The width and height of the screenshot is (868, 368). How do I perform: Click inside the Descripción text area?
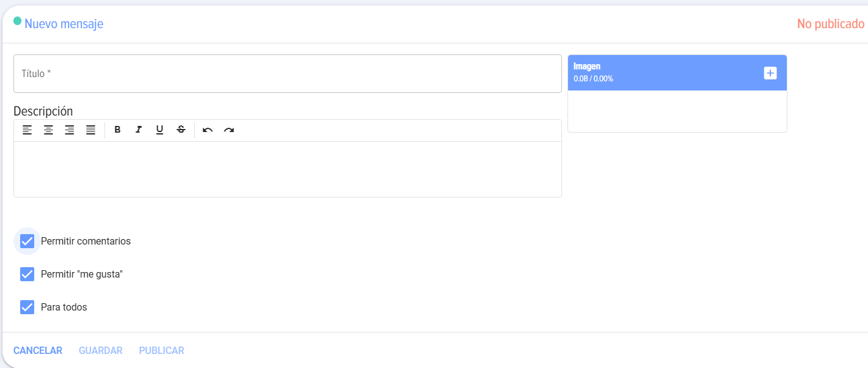288,169
